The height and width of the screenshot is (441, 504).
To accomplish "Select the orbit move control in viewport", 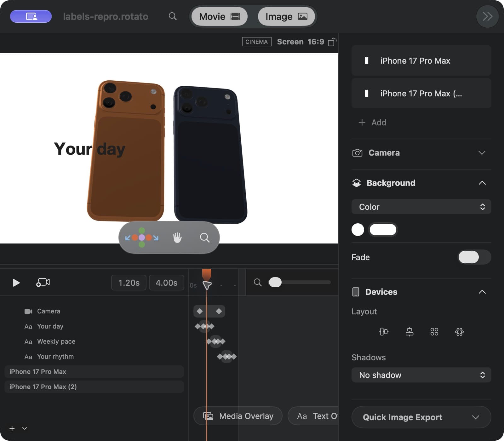I will tap(142, 238).
